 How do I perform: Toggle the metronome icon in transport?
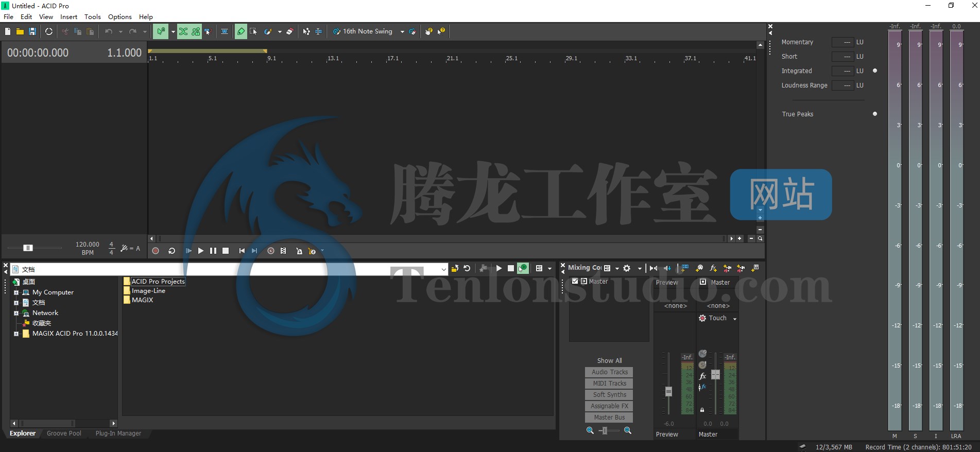click(x=299, y=251)
